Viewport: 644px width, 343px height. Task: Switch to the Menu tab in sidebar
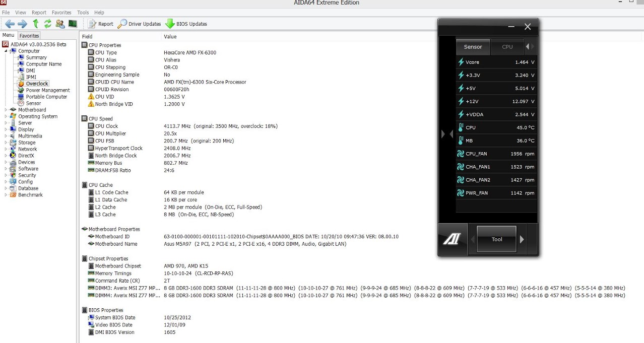[9, 35]
